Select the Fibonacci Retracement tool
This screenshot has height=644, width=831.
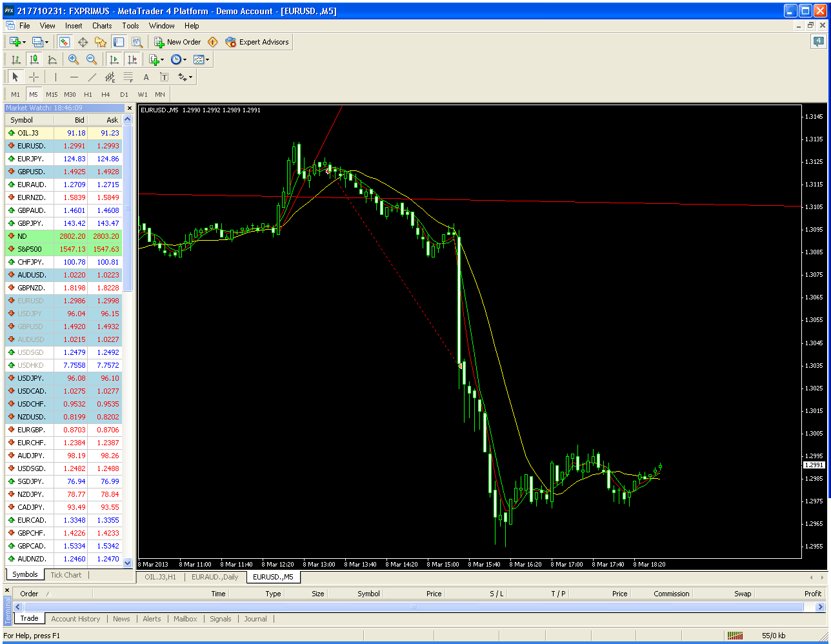click(128, 77)
